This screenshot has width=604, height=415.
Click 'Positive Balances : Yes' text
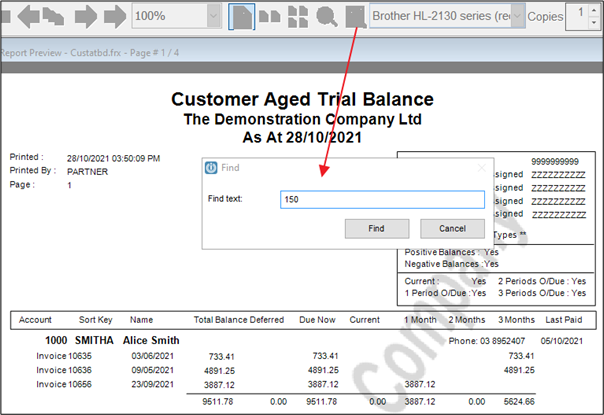coord(451,252)
